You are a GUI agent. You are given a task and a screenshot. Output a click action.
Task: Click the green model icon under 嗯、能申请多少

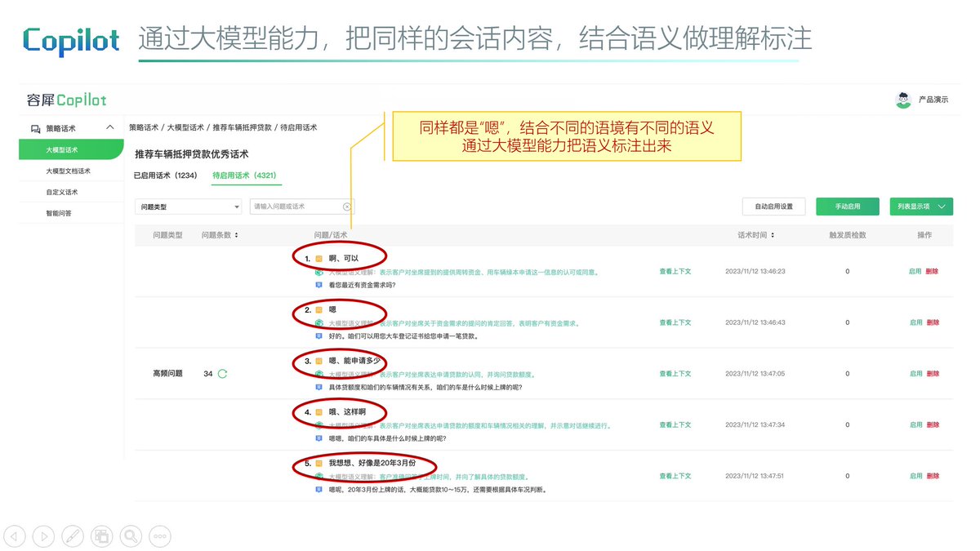coord(319,374)
